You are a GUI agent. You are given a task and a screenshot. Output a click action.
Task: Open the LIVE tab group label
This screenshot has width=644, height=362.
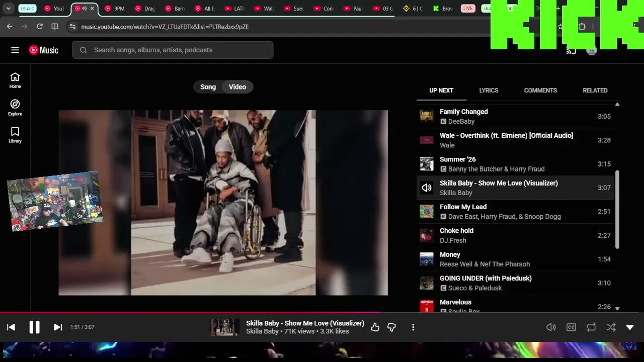pos(468,9)
